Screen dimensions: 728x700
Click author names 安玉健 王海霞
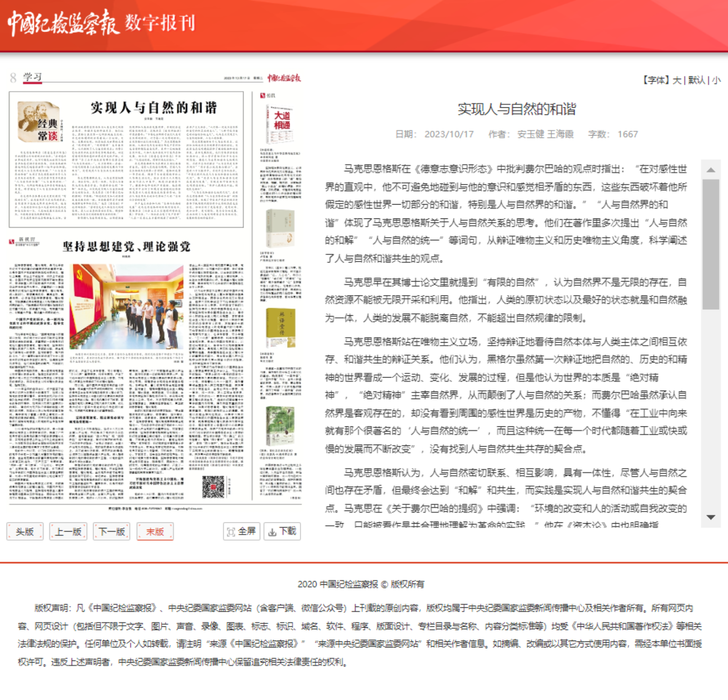tap(545, 134)
